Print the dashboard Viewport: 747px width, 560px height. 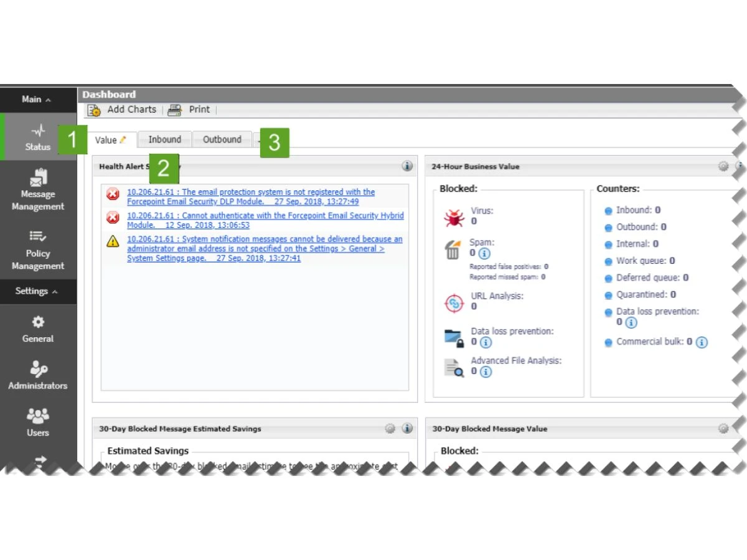(x=189, y=110)
